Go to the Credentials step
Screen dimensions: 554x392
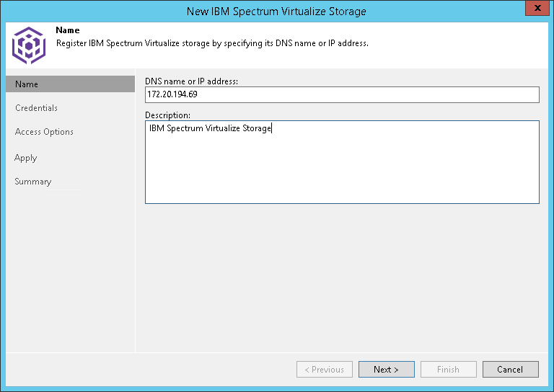click(x=36, y=108)
